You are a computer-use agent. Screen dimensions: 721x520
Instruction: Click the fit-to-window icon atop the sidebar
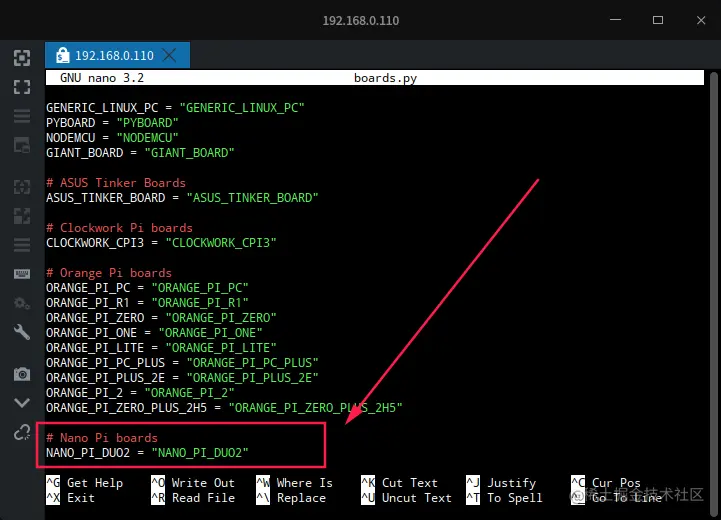click(x=22, y=58)
